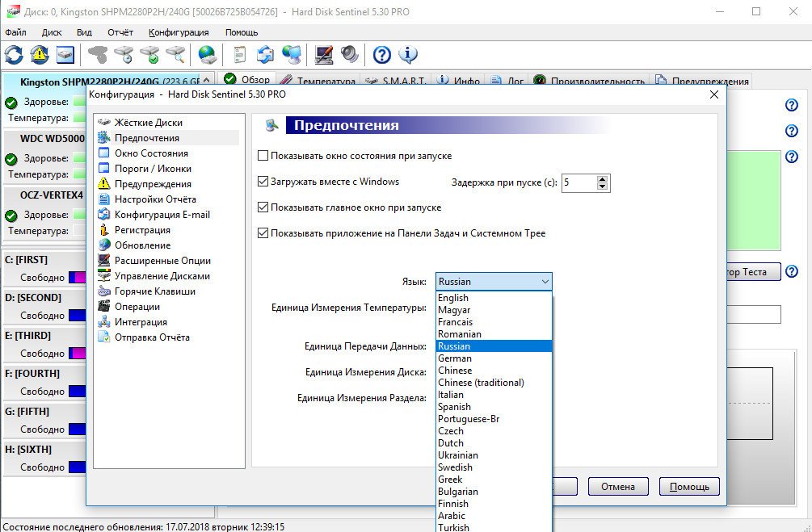Click the refresh arrows toolbar icon
Viewport: 812px width, 532px height.
coord(14,54)
